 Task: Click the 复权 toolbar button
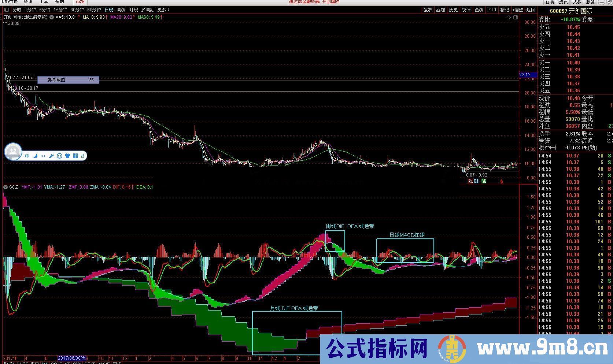pyautogui.click(x=428, y=10)
